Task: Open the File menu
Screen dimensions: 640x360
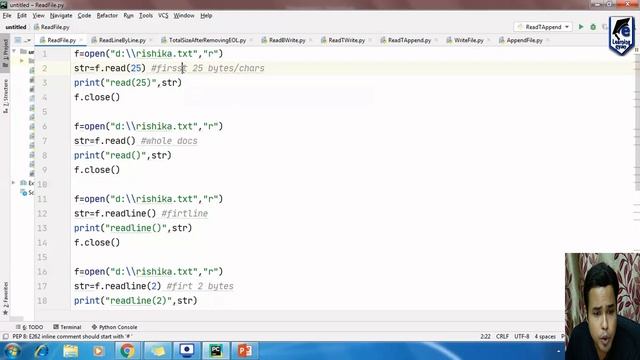Action: click(x=7, y=16)
